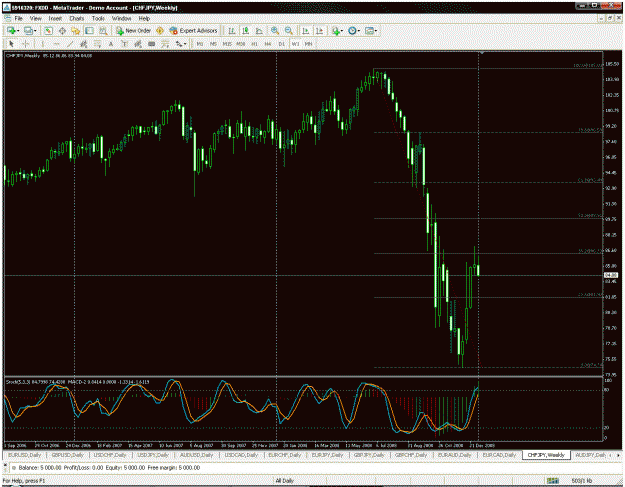This screenshot has width=625, height=487.
Task: Open the File menu
Action: [18, 18]
